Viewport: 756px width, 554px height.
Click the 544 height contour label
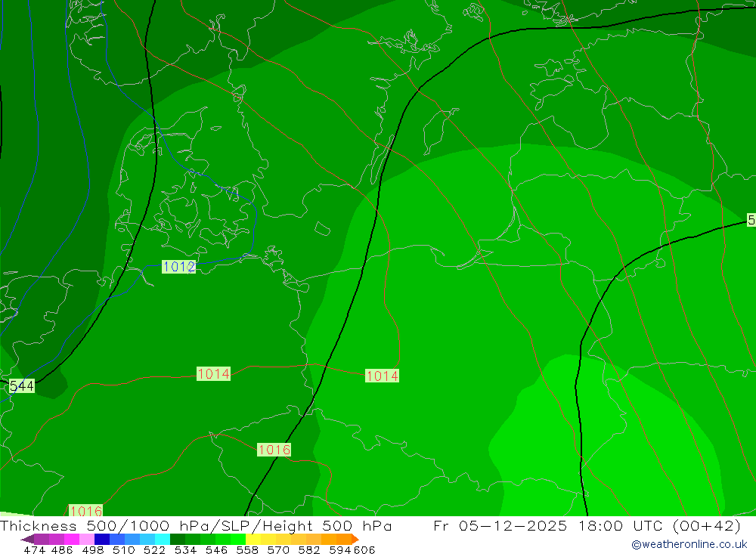tap(22, 385)
